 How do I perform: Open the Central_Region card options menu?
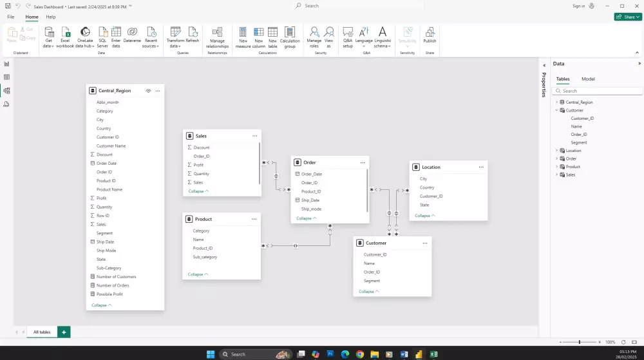tap(158, 91)
